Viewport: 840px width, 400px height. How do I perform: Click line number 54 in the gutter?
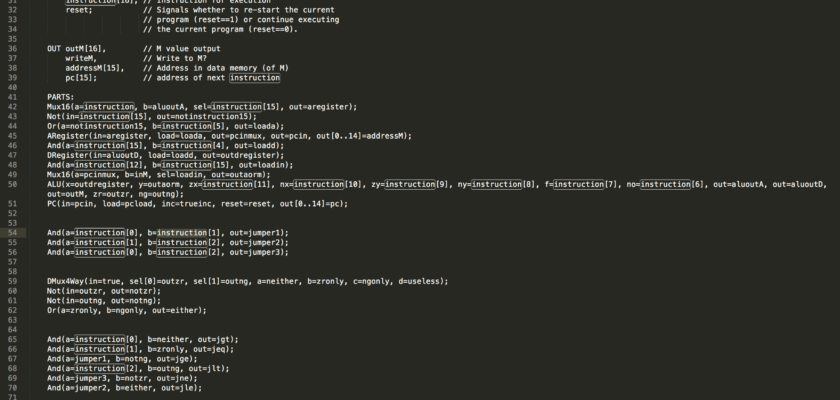click(x=13, y=233)
